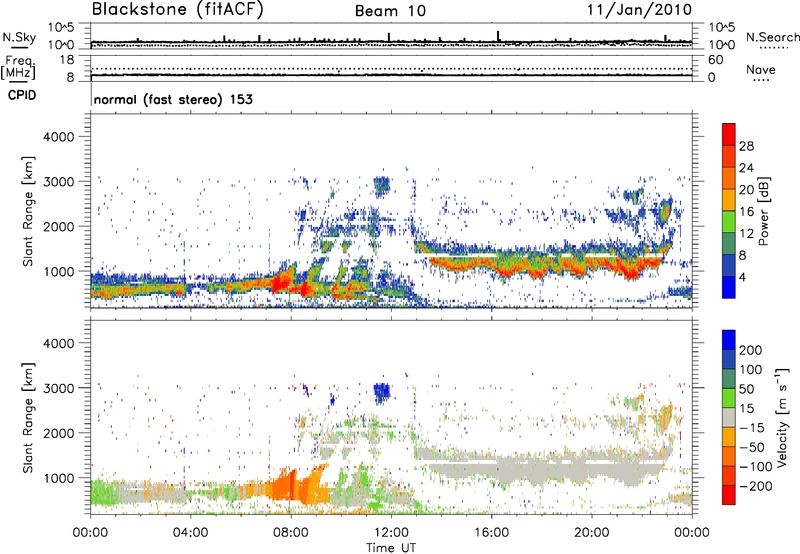This screenshot has height=554, width=800.
Task: Click the velocity colorbar gray segment
Action: pos(729,417)
